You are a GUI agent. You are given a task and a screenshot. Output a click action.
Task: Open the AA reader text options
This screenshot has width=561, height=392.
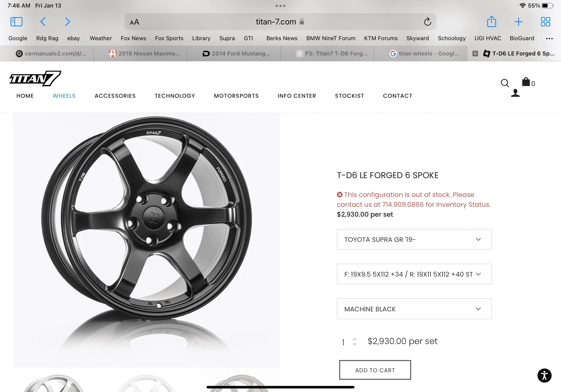(x=134, y=22)
